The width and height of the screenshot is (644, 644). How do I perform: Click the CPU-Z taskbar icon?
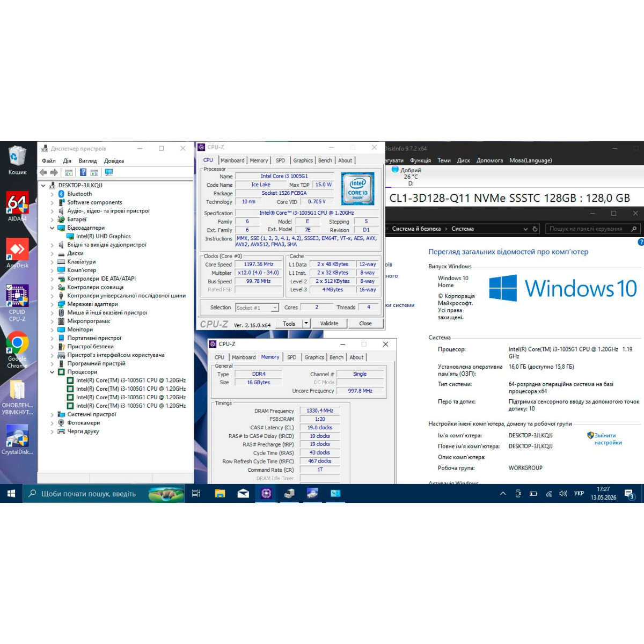coord(266,493)
